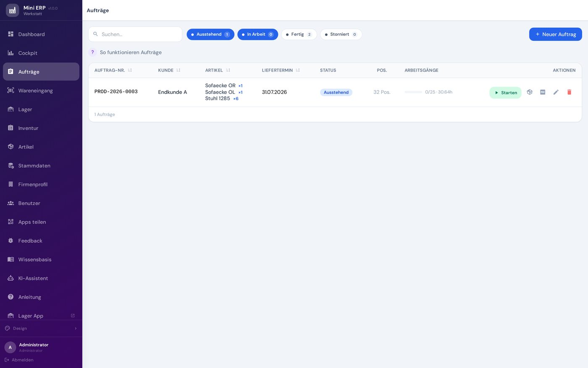Screen dimensions: 588x368
Task: Sort by Liefertermin column icon
Action: 298,70
